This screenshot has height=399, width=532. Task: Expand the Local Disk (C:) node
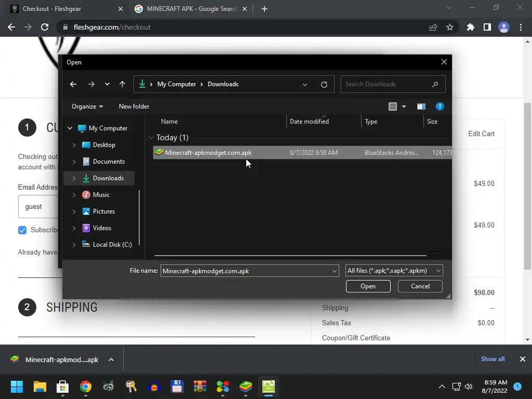(74, 245)
